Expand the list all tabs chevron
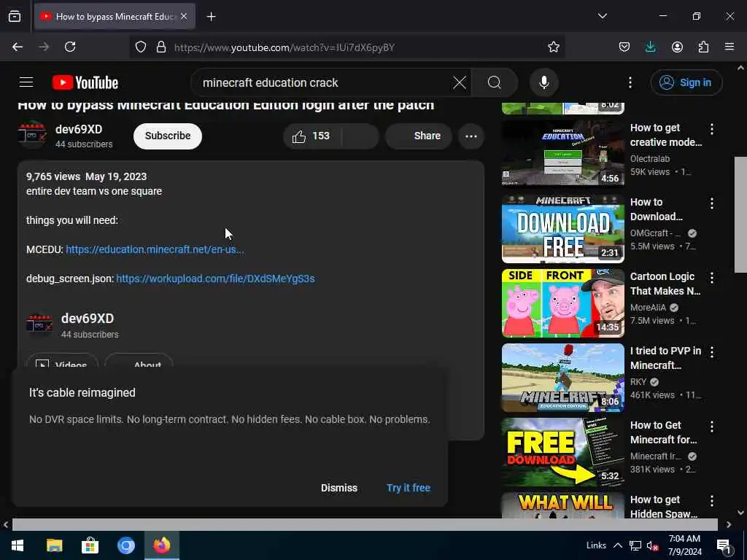This screenshot has width=747, height=560. (x=602, y=16)
